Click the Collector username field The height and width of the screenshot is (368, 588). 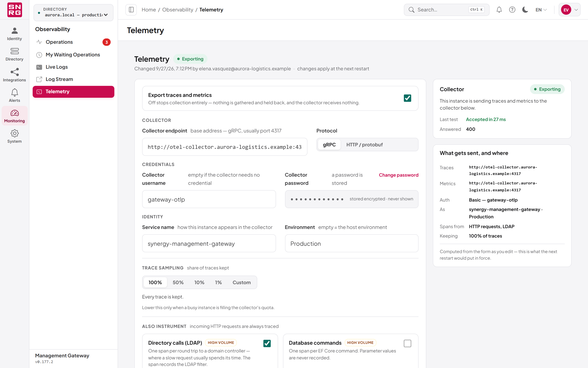click(x=209, y=199)
